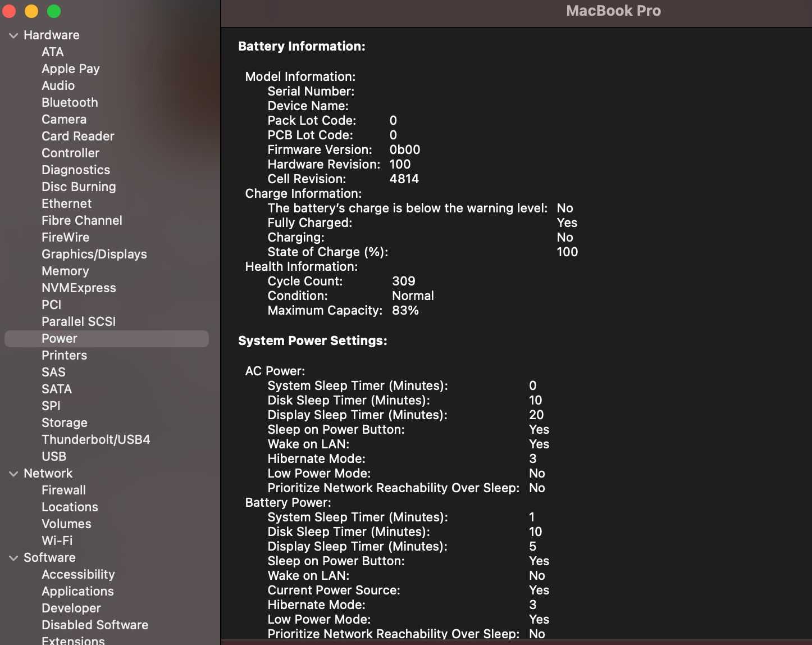Select Accessibility under Software
This screenshot has height=645, width=812.
pyautogui.click(x=78, y=574)
